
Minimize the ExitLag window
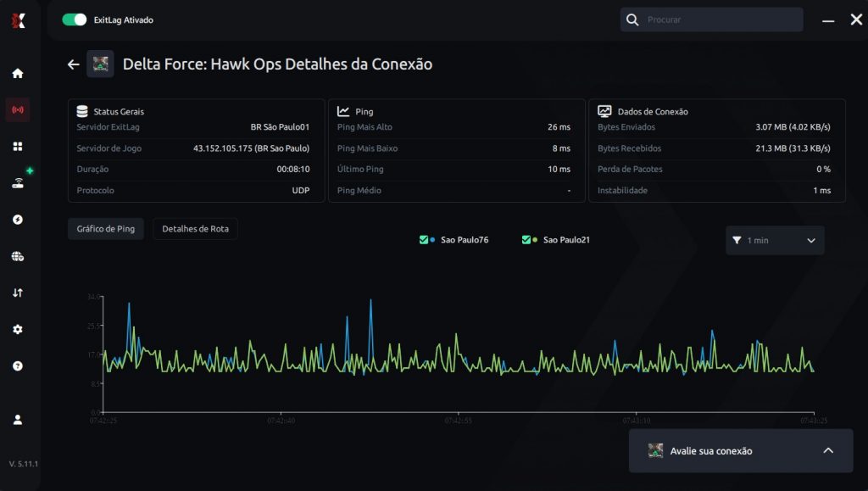point(828,20)
